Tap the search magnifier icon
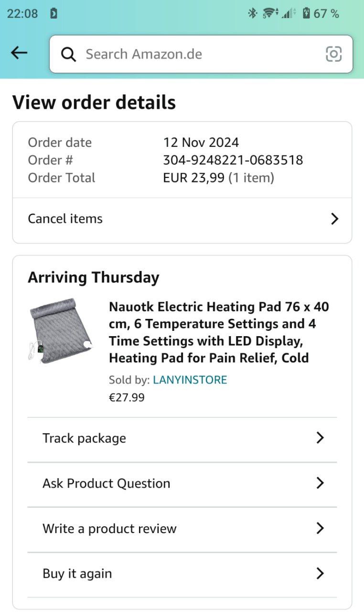 [69, 55]
